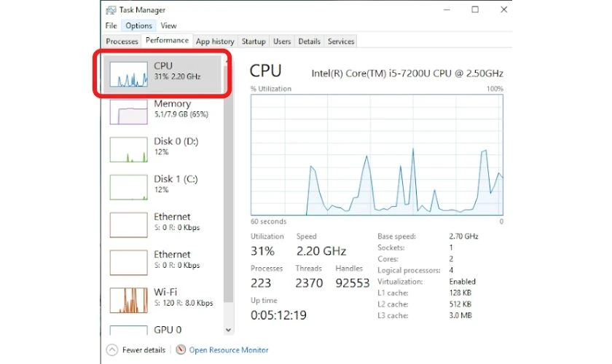Select the CPU mini graph thumbnail
The image size is (612, 364).
128,74
